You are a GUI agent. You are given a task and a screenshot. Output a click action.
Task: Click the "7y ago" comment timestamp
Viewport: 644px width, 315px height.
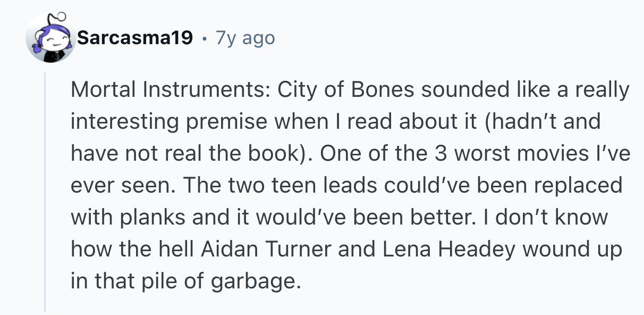[x=245, y=38]
